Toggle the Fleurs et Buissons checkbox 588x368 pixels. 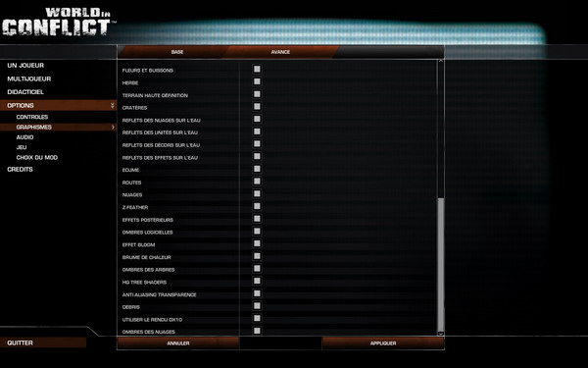(257, 69)
